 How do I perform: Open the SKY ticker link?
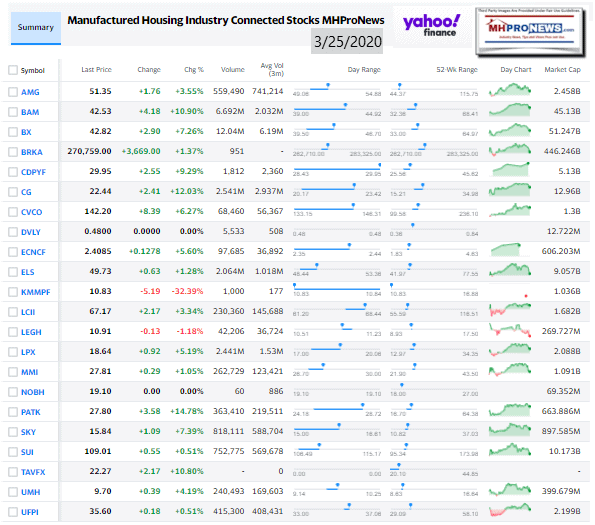coord(28,432)
